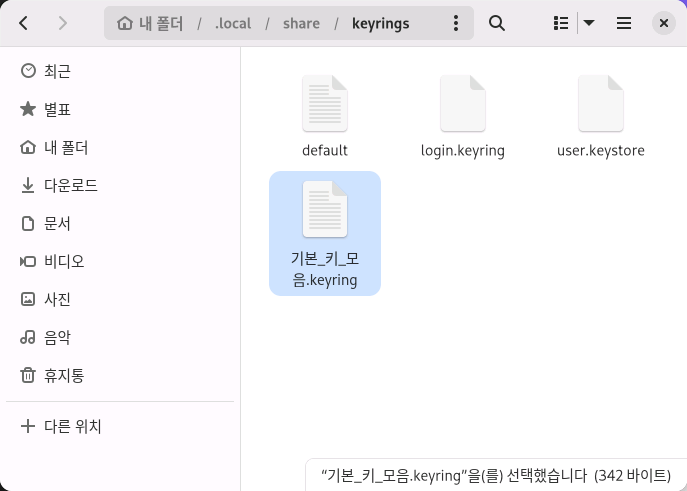This screenshot has height=491, width=687.
Task: Open 사진 in the sidebar
Action: [x=120, y=300]
